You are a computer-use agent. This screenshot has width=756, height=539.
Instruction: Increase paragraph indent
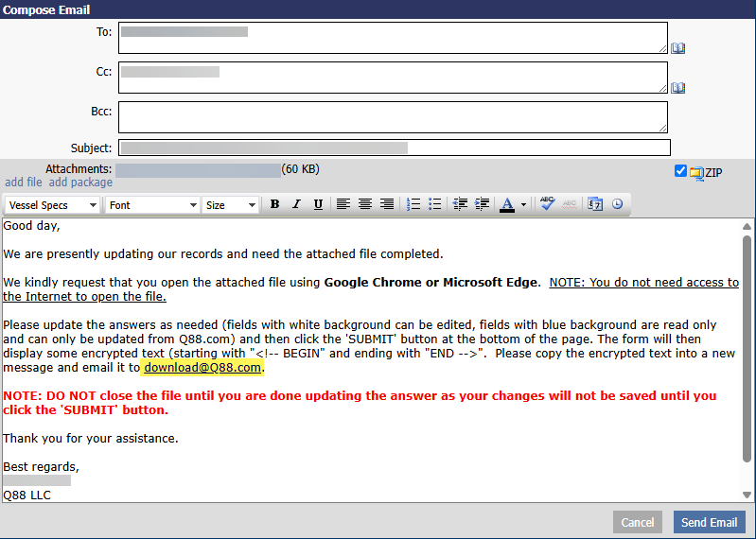[482, 204]
